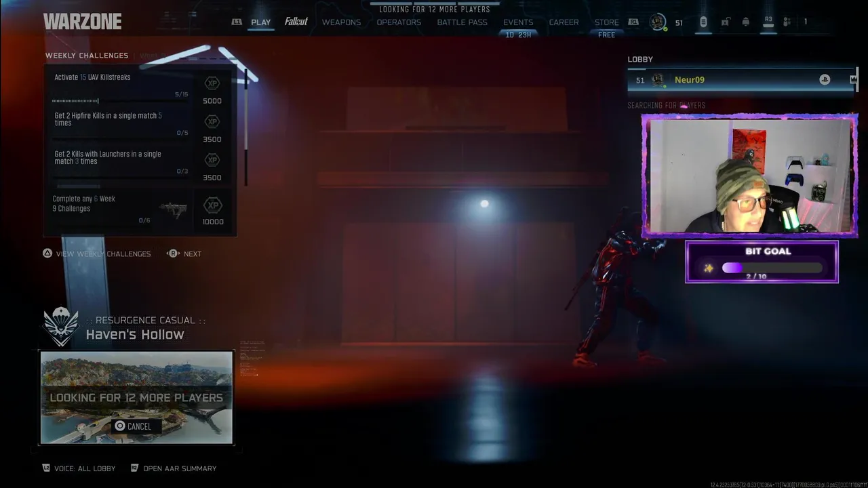Screen dimensions: 868x488
Task: Click the 'Haven's Hollow' mode title
Action: (135, 334)
